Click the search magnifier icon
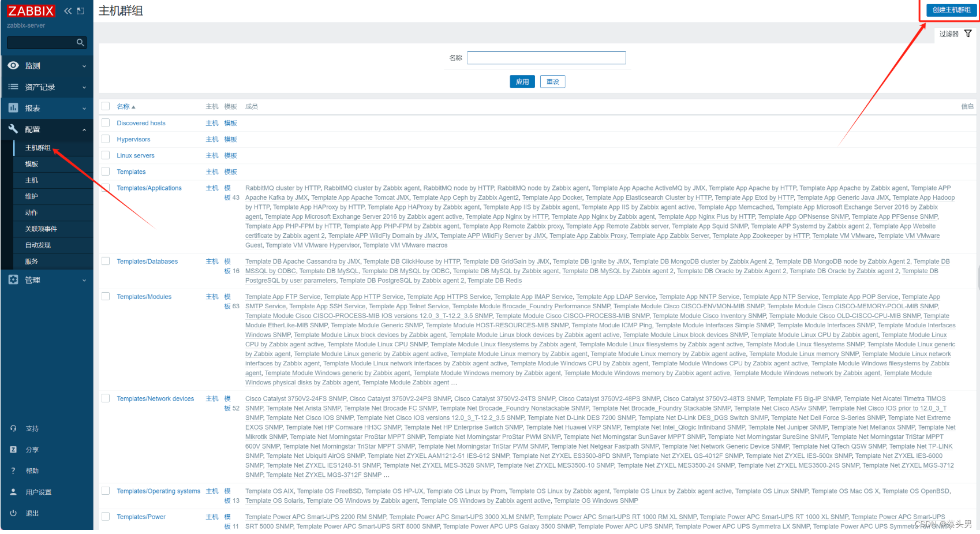The image size is (980, 534). pos(80,42)
